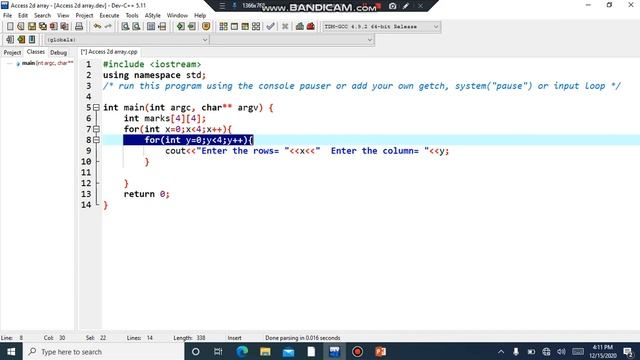The height and width of the screenshot is (360, 640).
Task: Collapse the code fold at line 8
Action: pos(96,140)
